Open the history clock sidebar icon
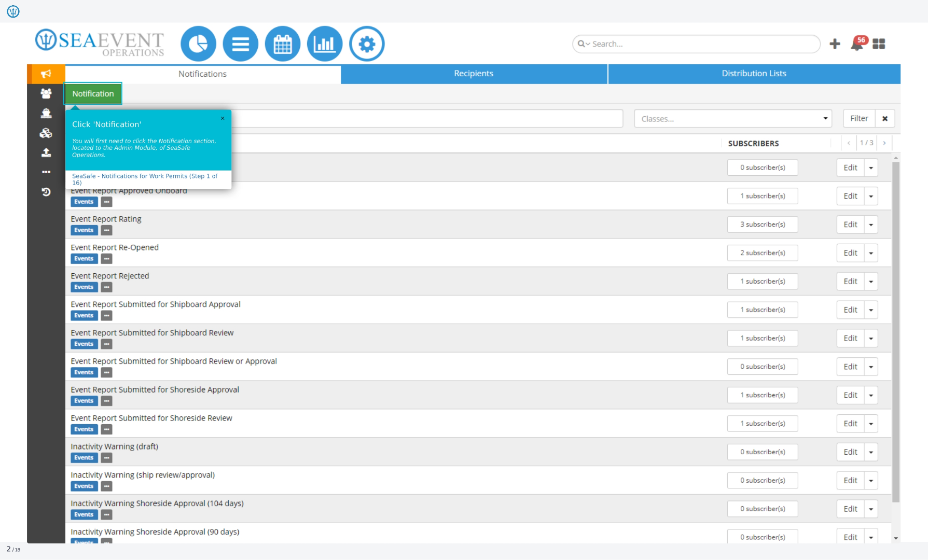This screenshot has height=560, width=928. (46, 192)
